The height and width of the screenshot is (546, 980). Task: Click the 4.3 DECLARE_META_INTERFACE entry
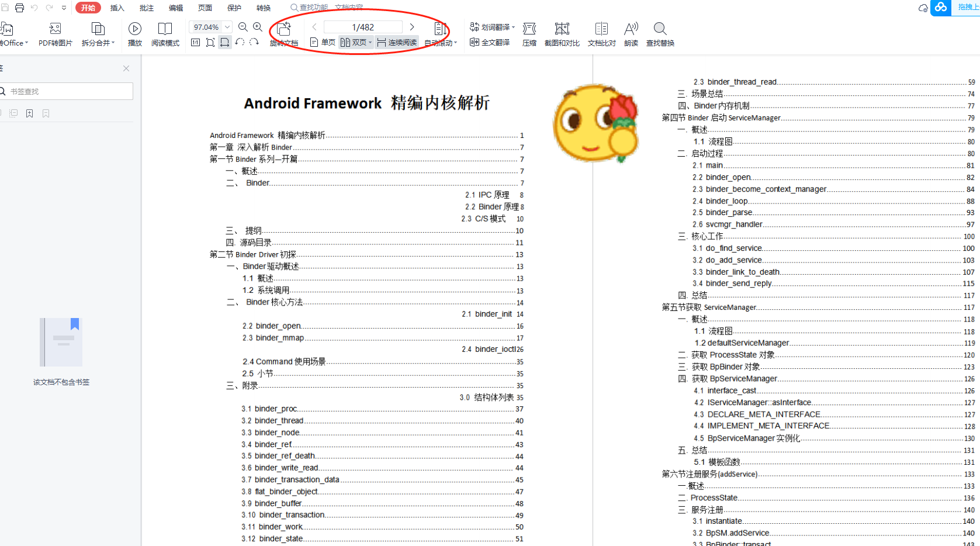[x=834, y=414]
